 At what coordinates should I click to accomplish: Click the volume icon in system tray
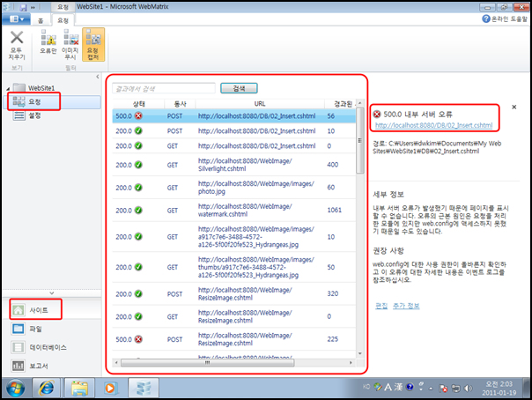(468, 389)
